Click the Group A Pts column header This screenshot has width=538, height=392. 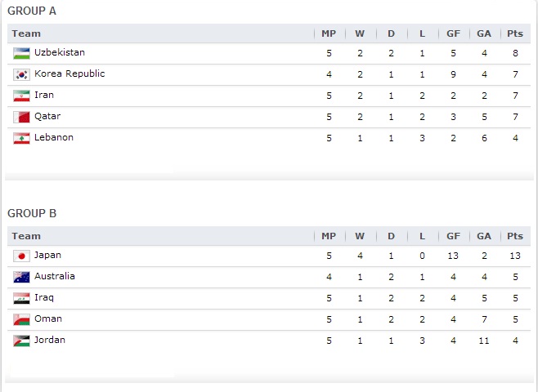(515, 33)
